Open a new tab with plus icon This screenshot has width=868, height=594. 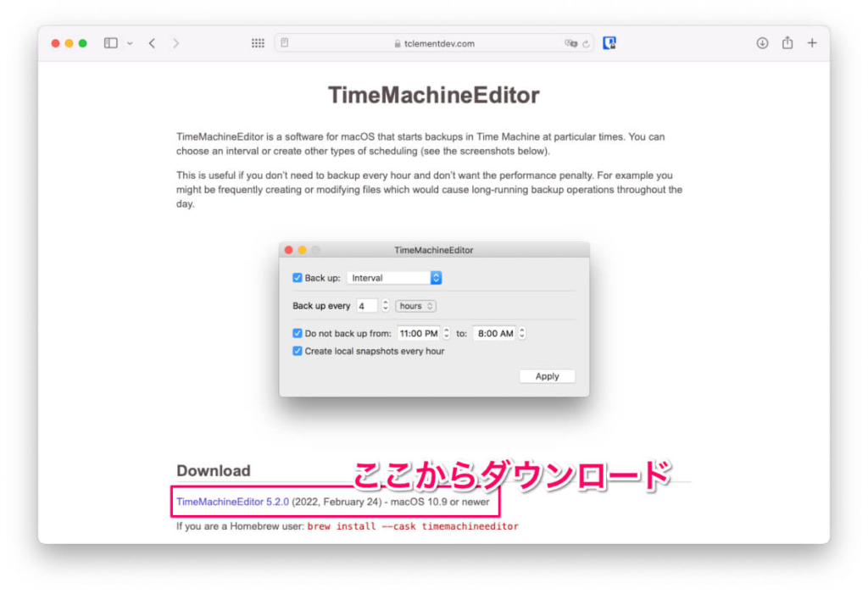[812, 43]
